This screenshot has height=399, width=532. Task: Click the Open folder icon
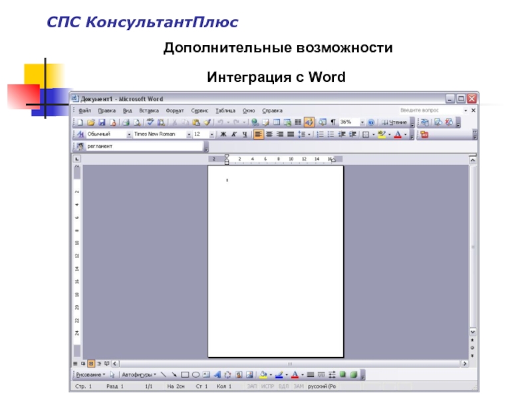[91, 122]
